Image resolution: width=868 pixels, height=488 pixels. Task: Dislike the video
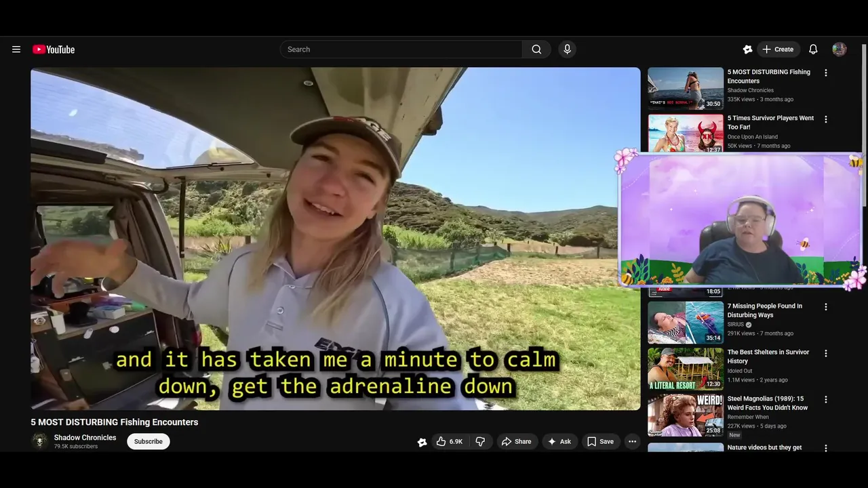click(480, 441)
